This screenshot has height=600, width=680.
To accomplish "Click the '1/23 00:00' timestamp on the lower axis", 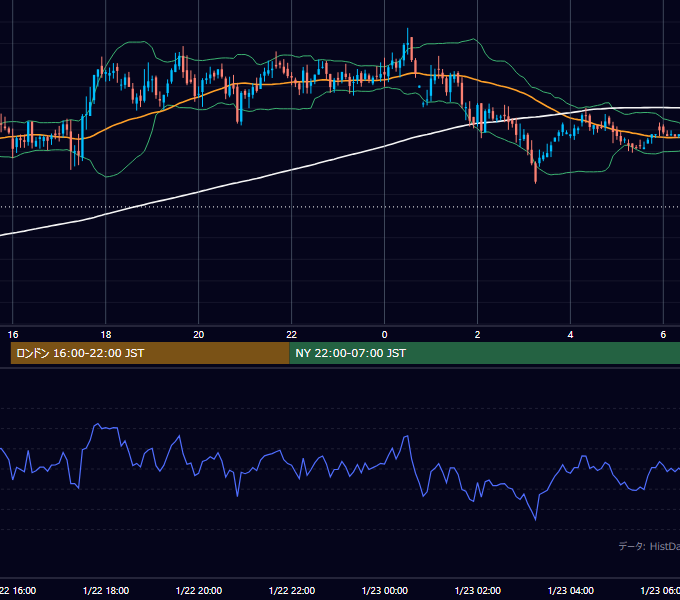I will (x=385, y=590).
